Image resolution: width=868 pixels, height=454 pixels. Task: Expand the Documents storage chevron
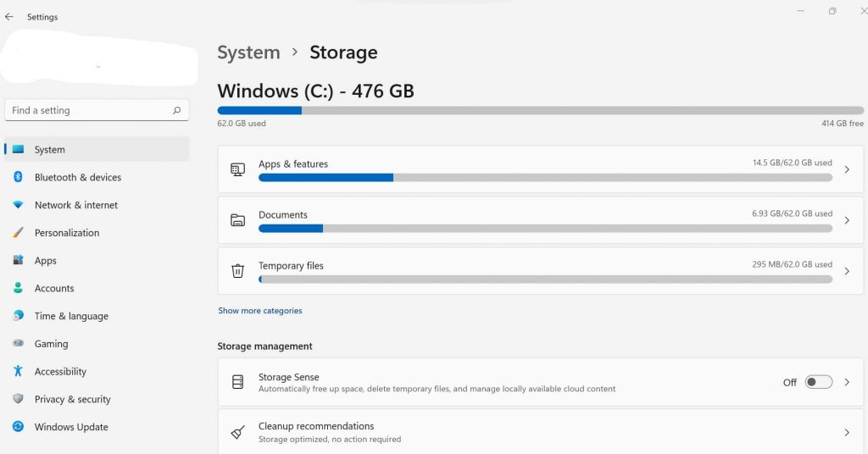(x=846, y=220)
